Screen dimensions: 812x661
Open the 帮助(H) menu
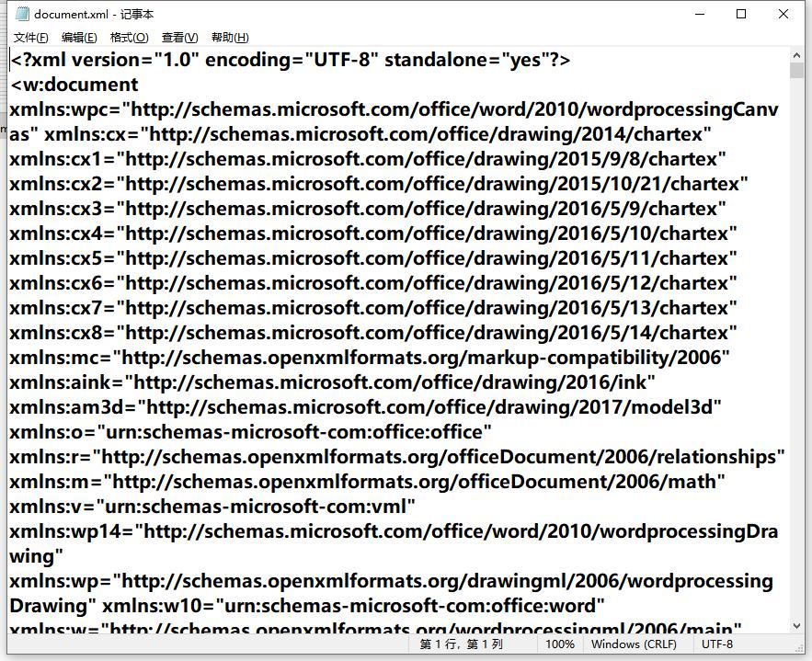[x=230, y=38]
